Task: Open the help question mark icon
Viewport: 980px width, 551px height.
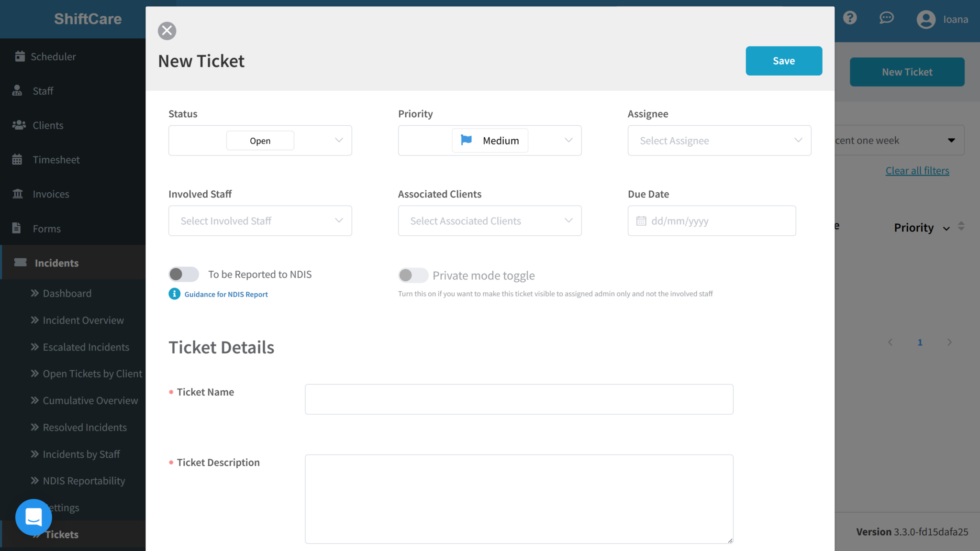Action: [850, 18]
